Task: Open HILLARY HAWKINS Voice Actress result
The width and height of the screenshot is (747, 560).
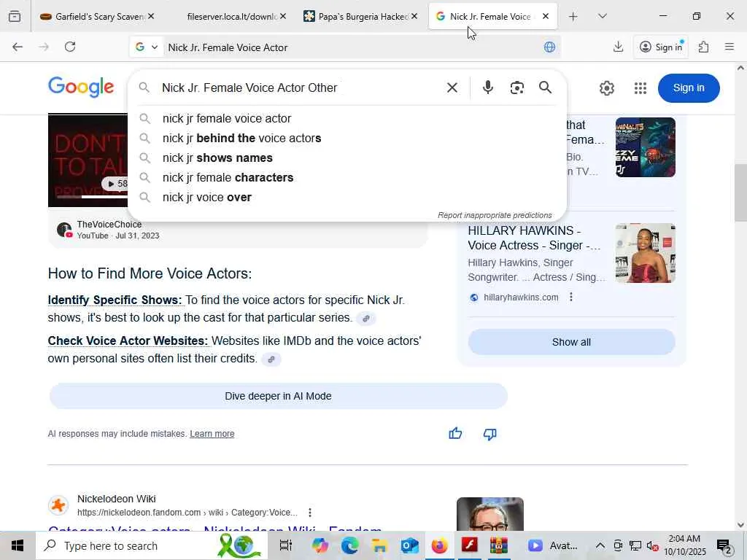Action: [534, 238]
